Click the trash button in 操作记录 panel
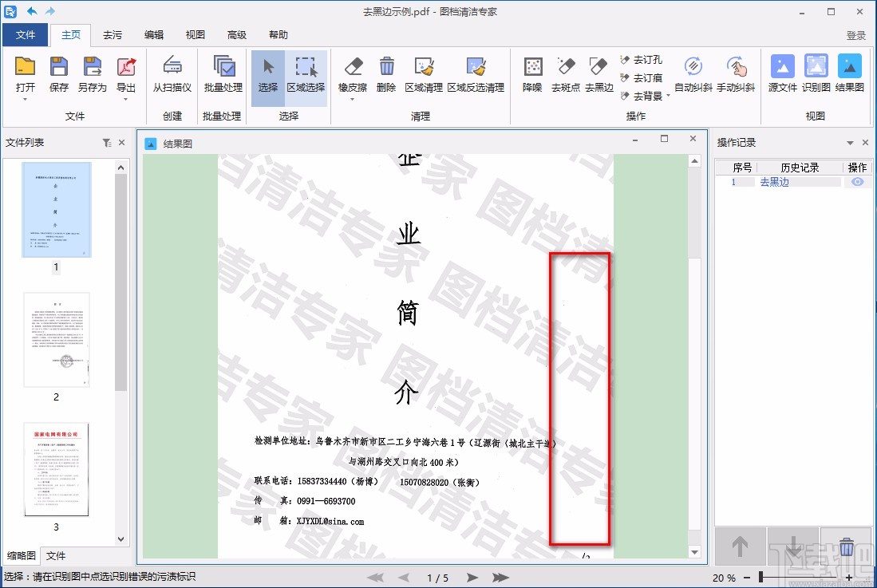This screenshot has height=588, width=877. [847, 547]
